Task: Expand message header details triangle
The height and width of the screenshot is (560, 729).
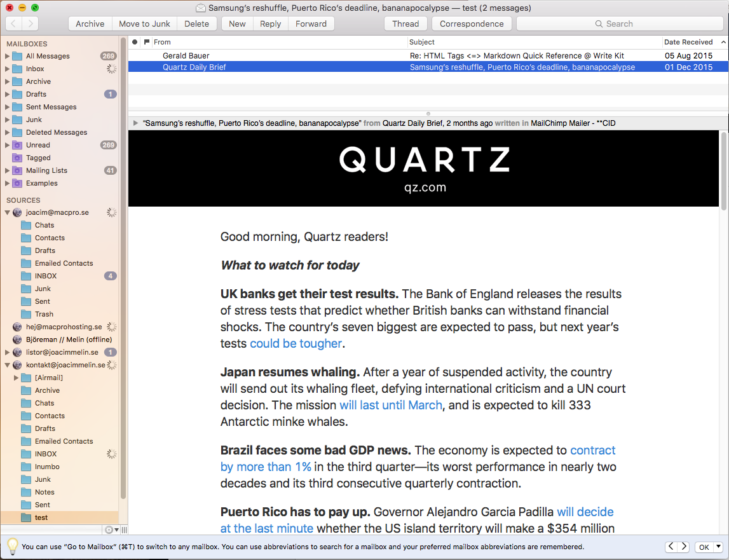Action: click(135, 123)
